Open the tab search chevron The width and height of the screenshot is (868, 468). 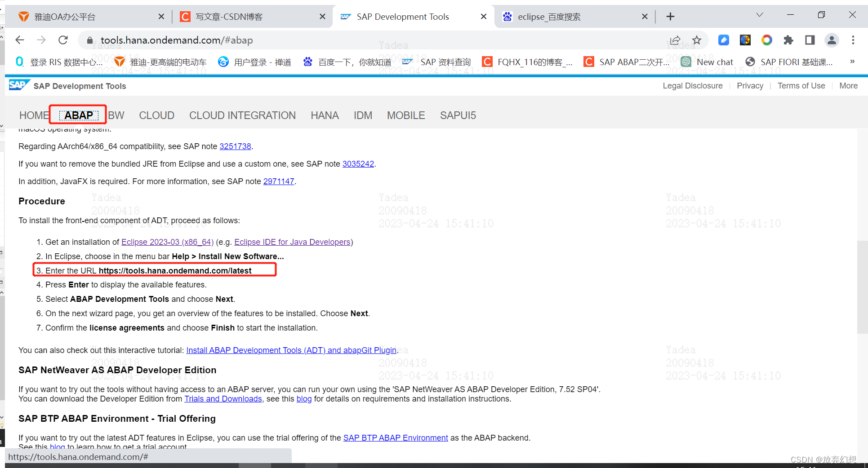coord(760,15)
